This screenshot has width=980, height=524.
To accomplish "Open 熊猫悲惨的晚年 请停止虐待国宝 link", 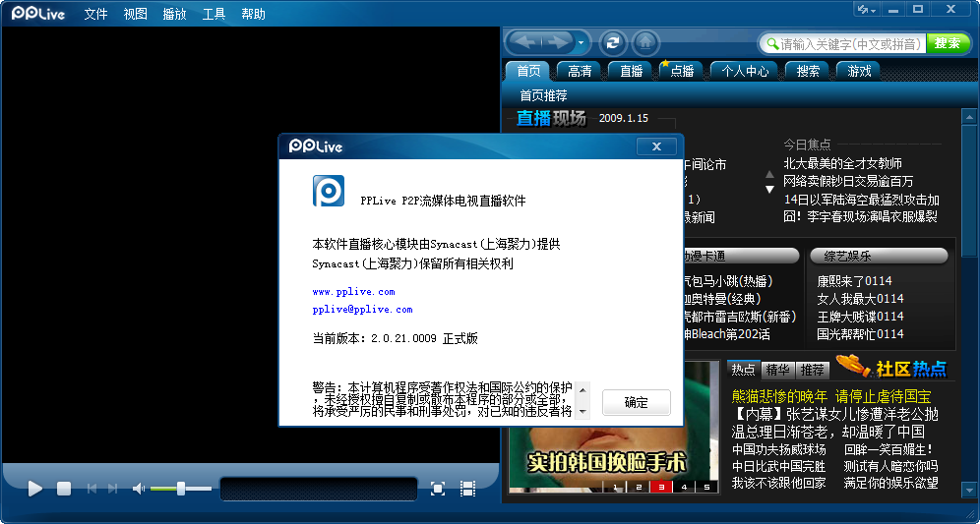I will (831, 396).
